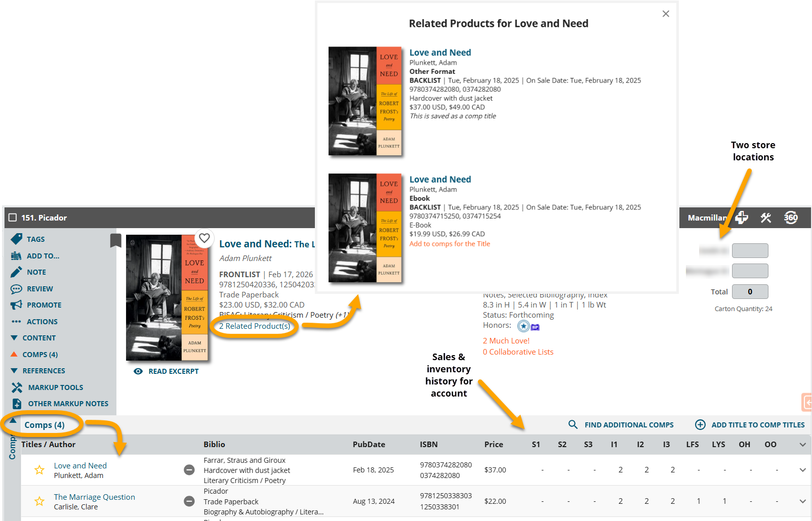
Task: Open the Tags menu item
Action: click(35, 239)
